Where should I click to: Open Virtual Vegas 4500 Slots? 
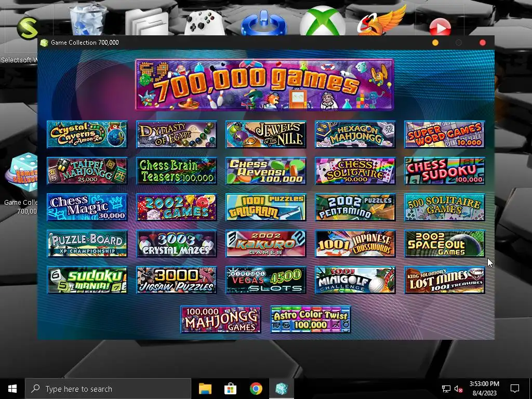pyautogui.click(x=265, y=280)
